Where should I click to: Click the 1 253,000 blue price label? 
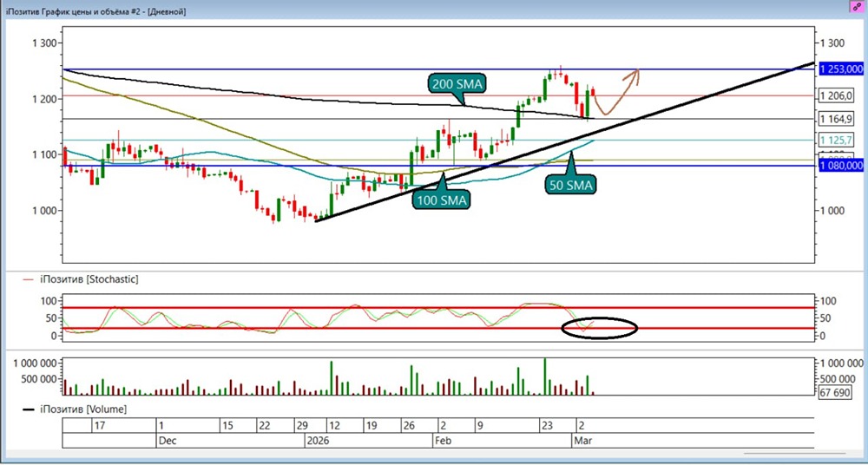pyautogui.click(x=841, y=69)
